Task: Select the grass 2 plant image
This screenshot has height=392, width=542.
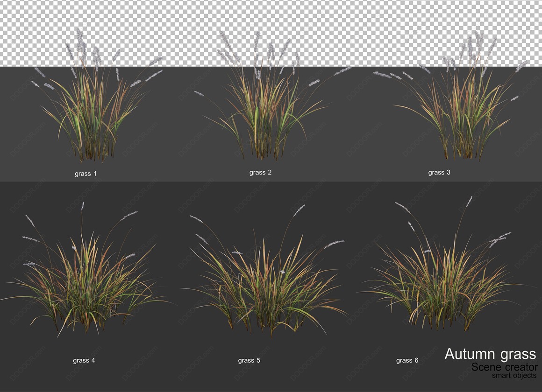Action: (x=273, y=95)
